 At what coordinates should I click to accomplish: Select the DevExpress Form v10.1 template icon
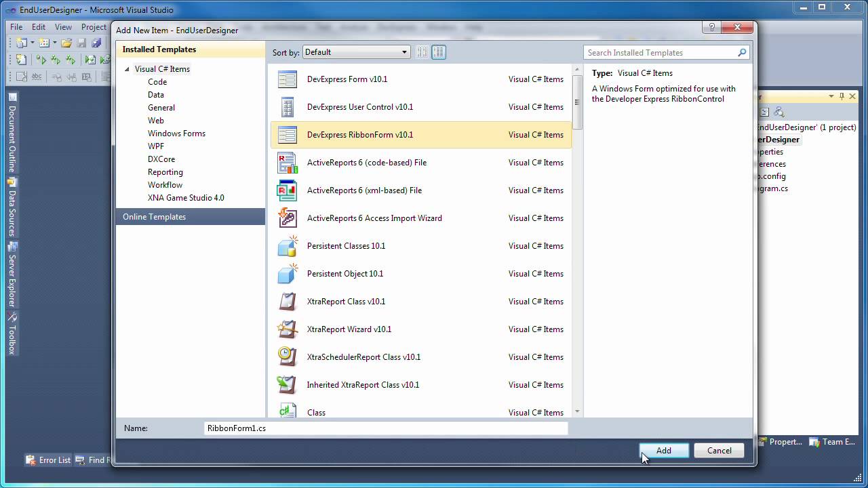[x=288, y=79]
